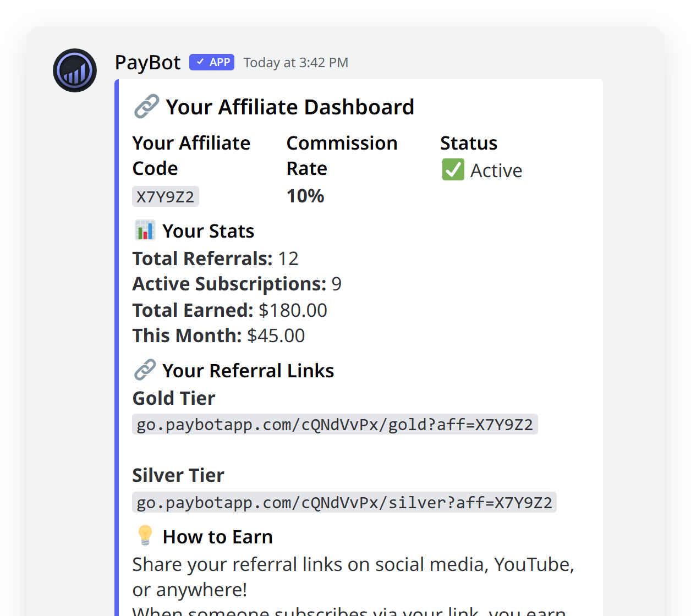This screenshot has height=616, width=691.
Task: Expand the Gold Tier referral link section
Action: pos(173,398)
